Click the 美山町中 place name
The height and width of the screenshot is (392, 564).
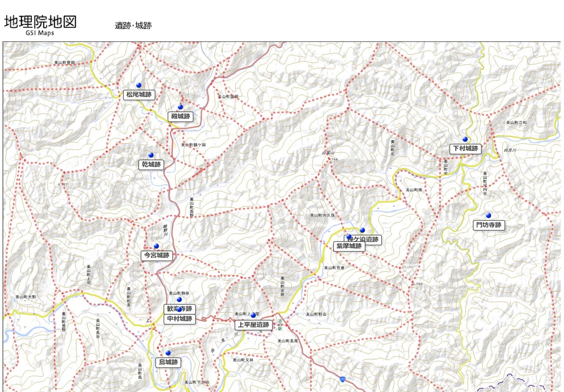click(445, 168)
